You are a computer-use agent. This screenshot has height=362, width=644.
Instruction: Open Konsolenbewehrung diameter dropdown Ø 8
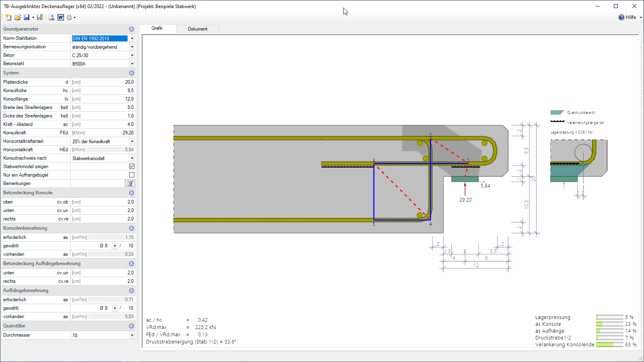(115, 246)
